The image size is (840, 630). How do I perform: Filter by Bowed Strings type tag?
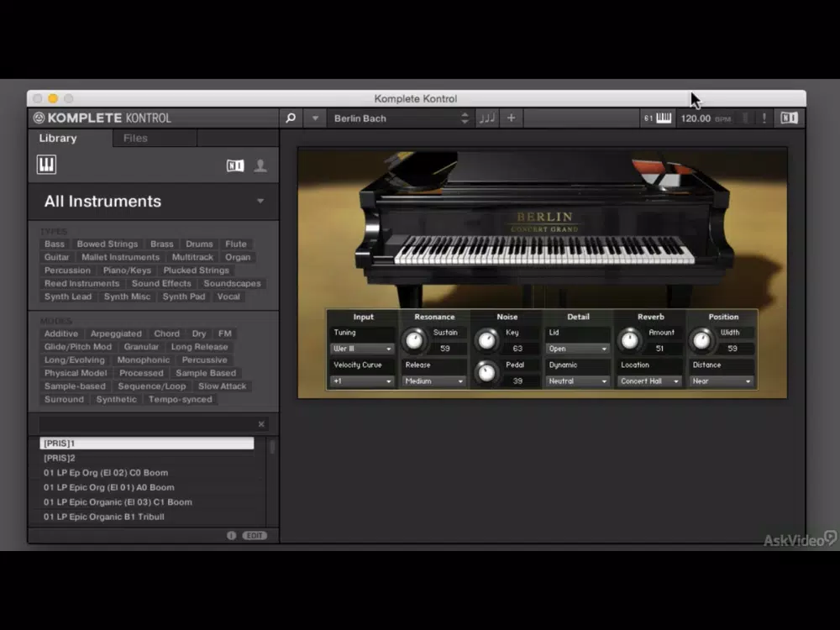(108, 244)
